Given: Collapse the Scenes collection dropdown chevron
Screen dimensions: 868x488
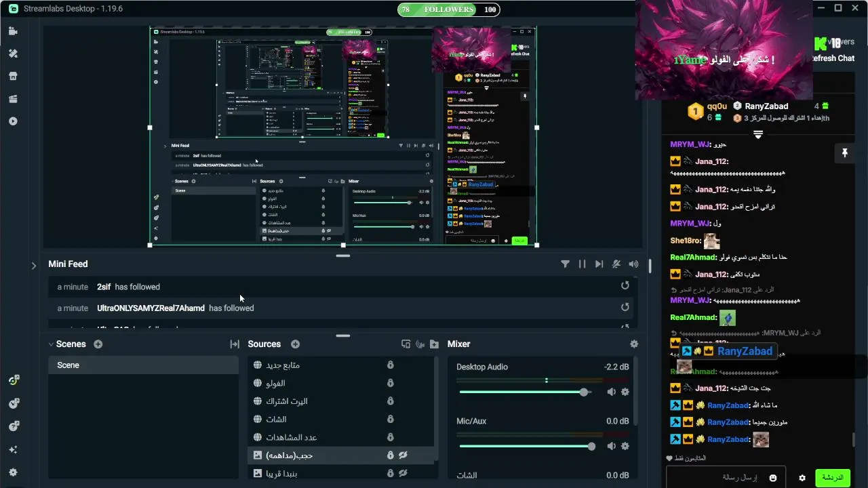Looking at the screenshot, I should (51, 344).
